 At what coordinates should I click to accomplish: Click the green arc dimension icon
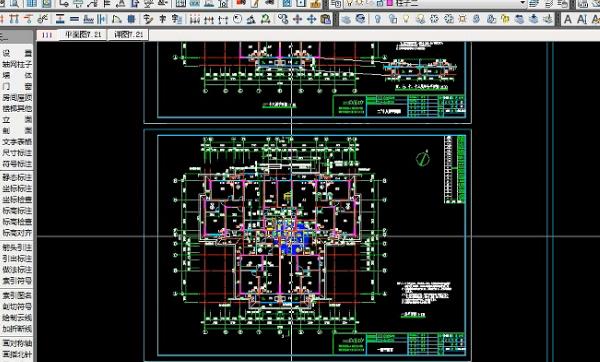click(x=265, y=19)
